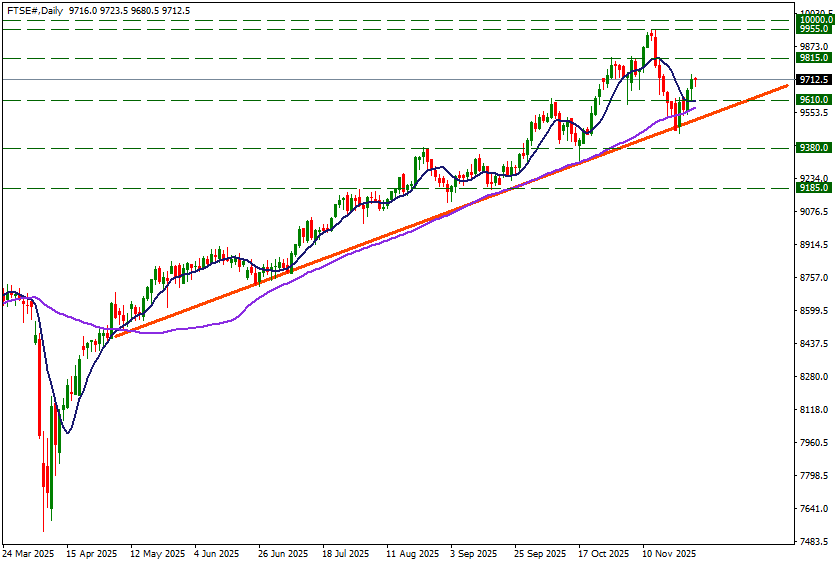Select the 10 Nov 2025 date label
835x565 pixels.
click(x=668, y=553)
